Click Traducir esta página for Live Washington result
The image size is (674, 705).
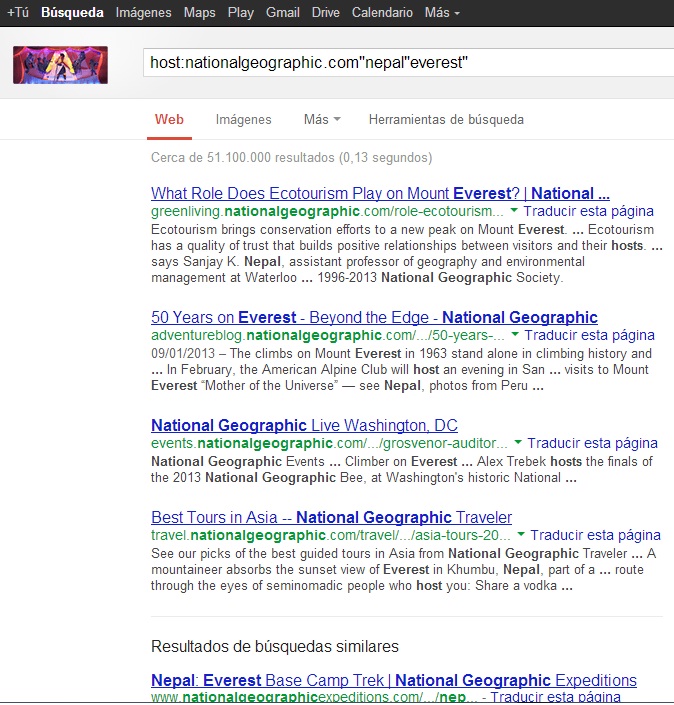click(x=593, y=443)
